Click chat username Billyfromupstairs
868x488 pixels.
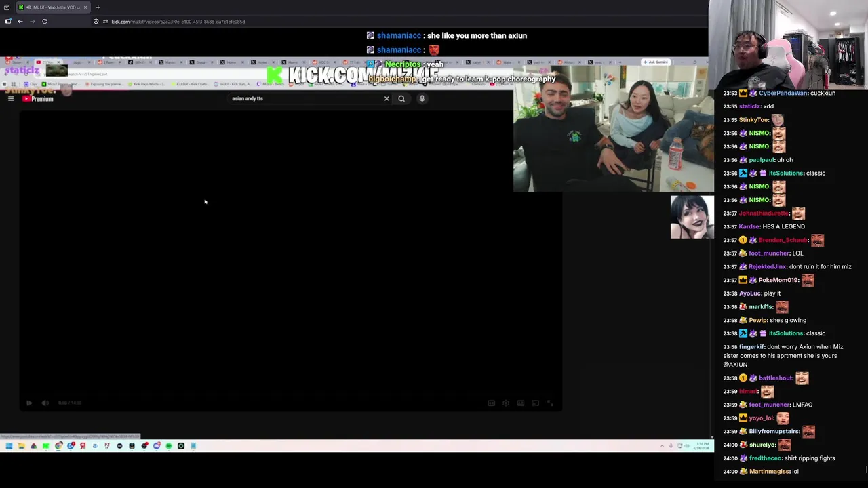(774, 432)
